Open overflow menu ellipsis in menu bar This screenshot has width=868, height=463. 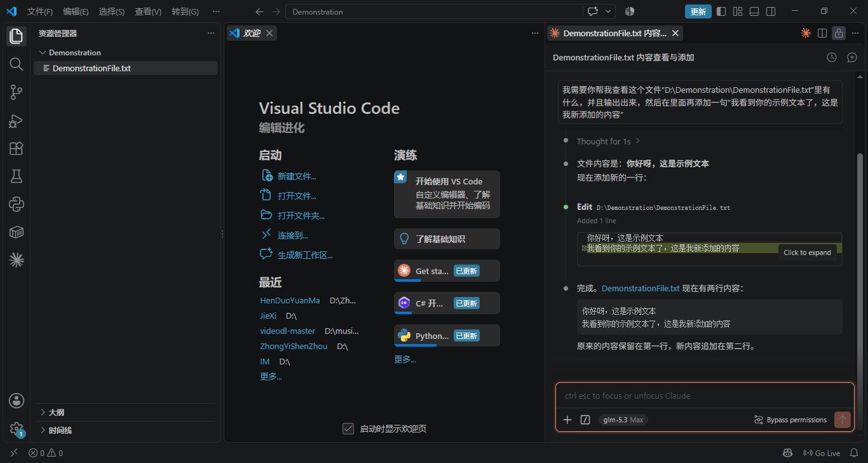point(216,11)
